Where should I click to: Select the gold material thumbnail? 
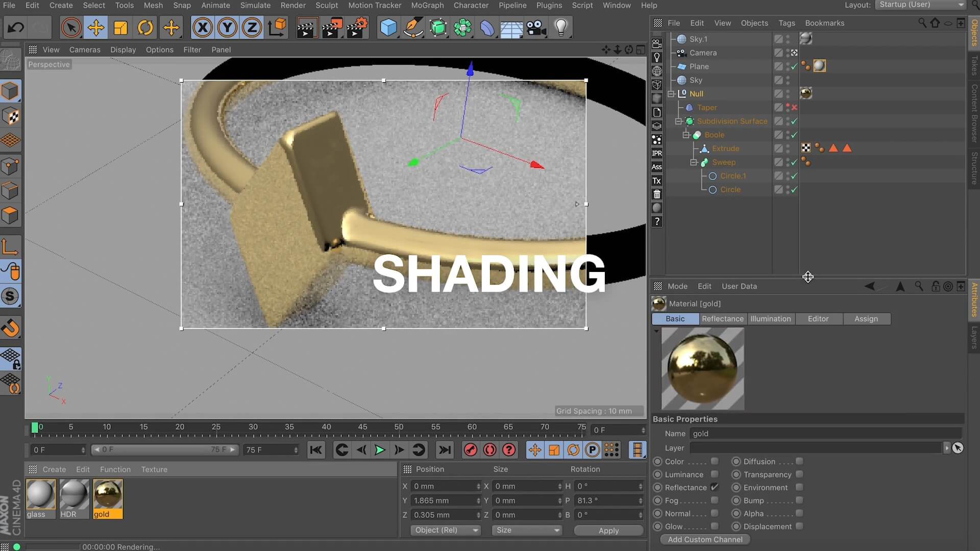108,494
